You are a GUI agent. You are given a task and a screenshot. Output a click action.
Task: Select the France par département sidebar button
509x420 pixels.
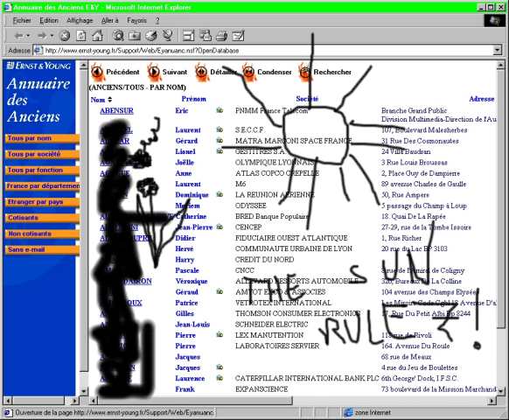[42, 186]
